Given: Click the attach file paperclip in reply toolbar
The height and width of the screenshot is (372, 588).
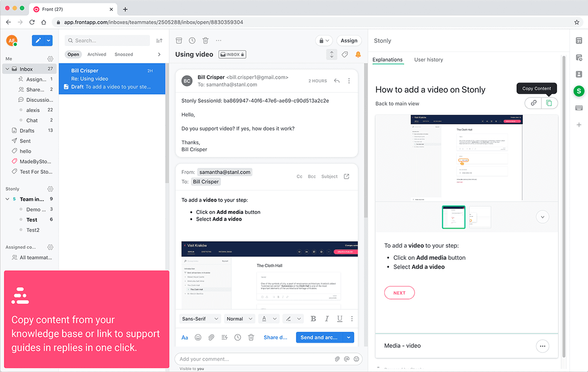Looking at the screenshot, I should click(211, 337).
